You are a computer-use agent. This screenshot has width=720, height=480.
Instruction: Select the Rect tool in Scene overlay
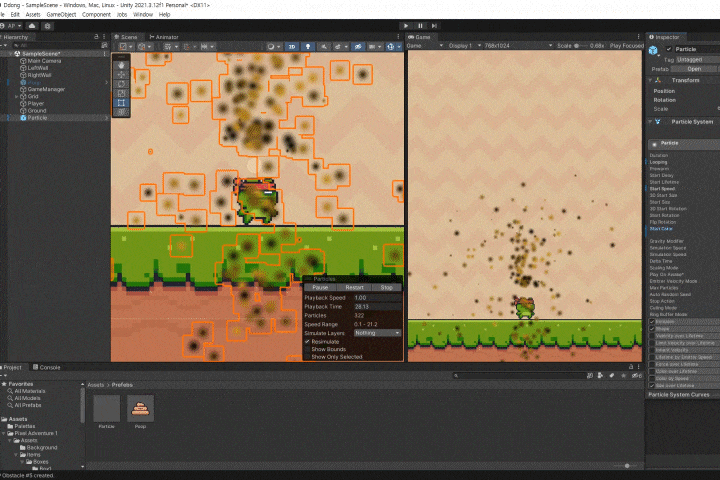pyautogui.click(x=121, y=102)
